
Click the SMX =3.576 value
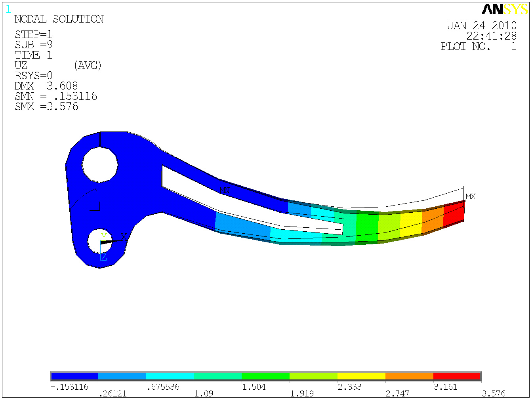click(x=46, y=106)
